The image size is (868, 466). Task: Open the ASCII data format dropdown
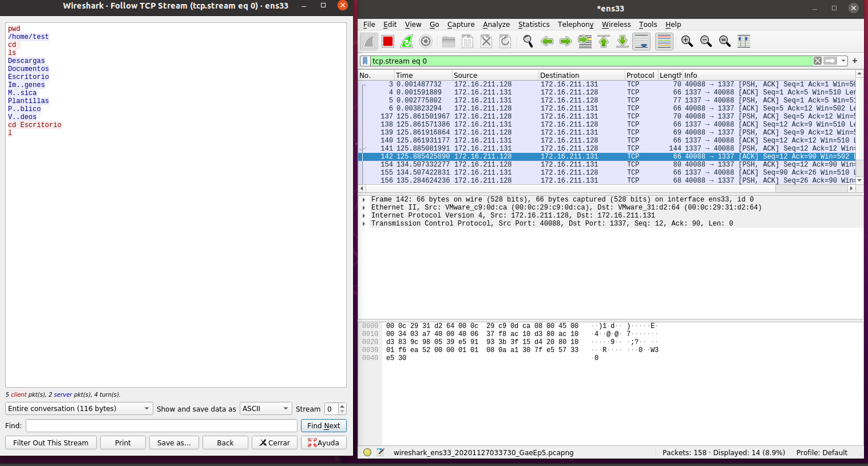click(x=265, y=408)
